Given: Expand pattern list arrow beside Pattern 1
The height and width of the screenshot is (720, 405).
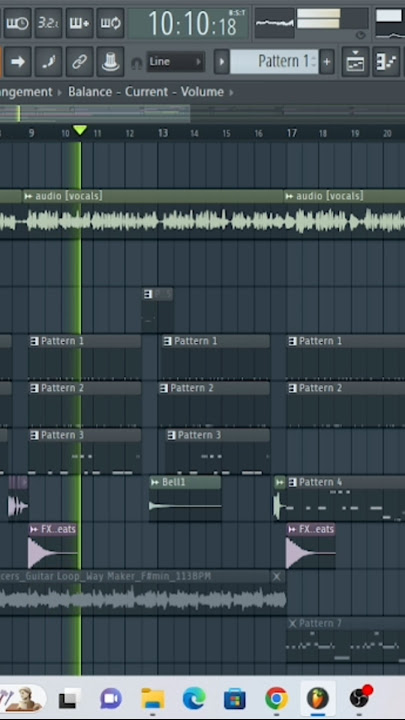Looking at the screenshot, I should [x=221, y=62].
